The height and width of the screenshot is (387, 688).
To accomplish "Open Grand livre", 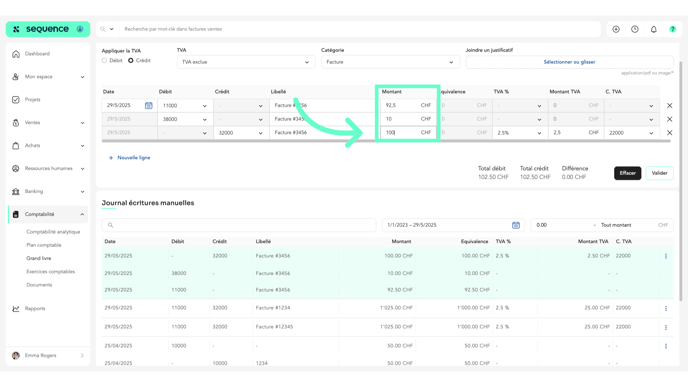I will click(x=39, y=258).
